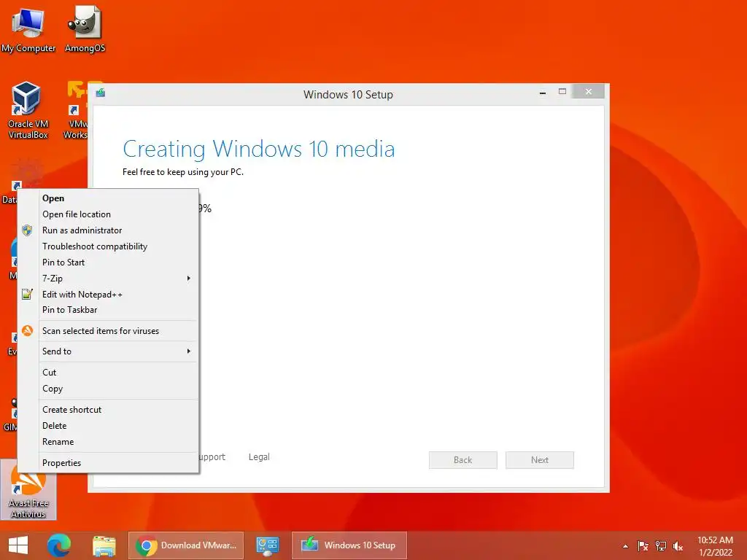Open the Control Panel taskbar icon
This screenshot has height=560, width=747.
[x=267, y=545]
